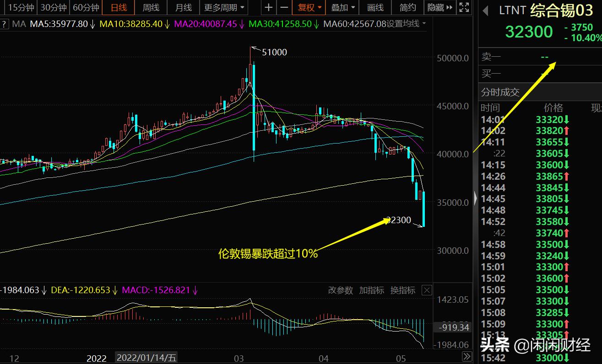Expand hidden tools with 隐藏 arrows
Image resolution: width=602 pixels, height=364 pixels.
coord(439,7)
